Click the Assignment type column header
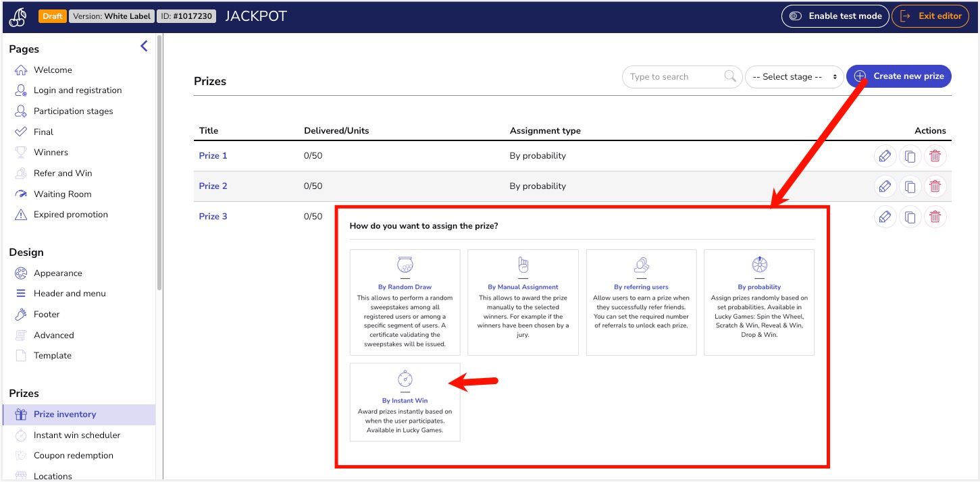The image size is (980, 482). 545,131
